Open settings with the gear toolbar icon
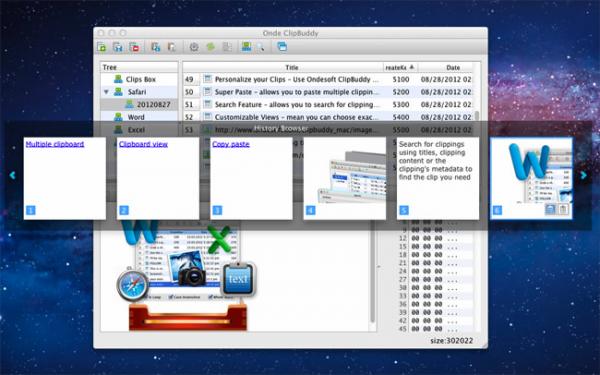 pos(194,47)
